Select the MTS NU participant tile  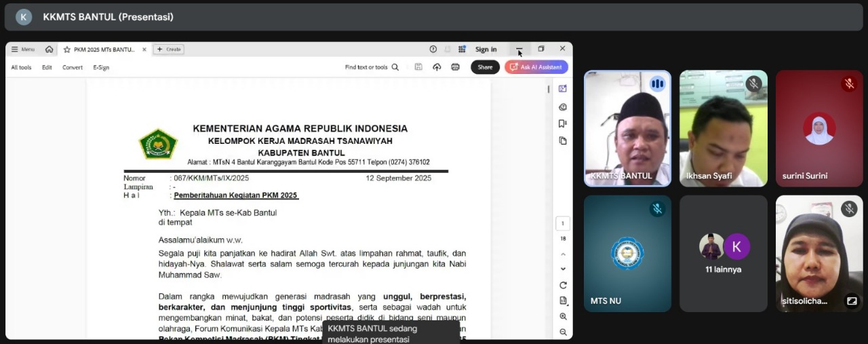pos(628,254)
